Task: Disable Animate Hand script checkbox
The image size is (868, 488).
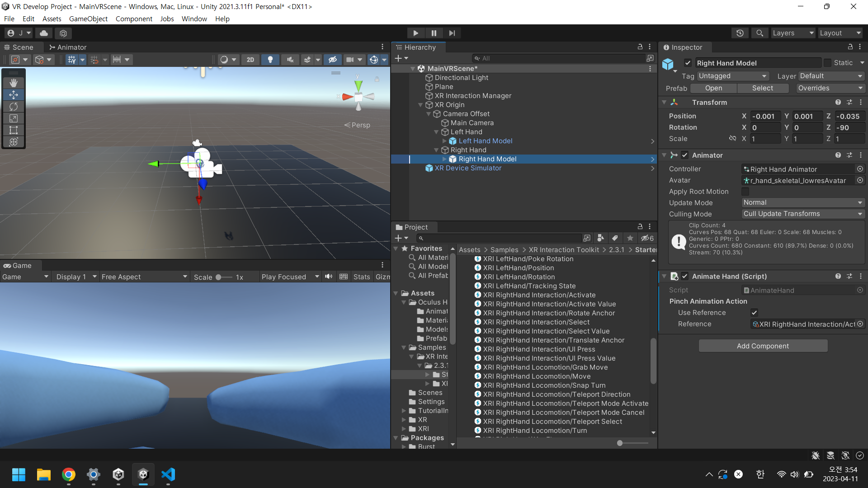Action: (x=684, y=277)
